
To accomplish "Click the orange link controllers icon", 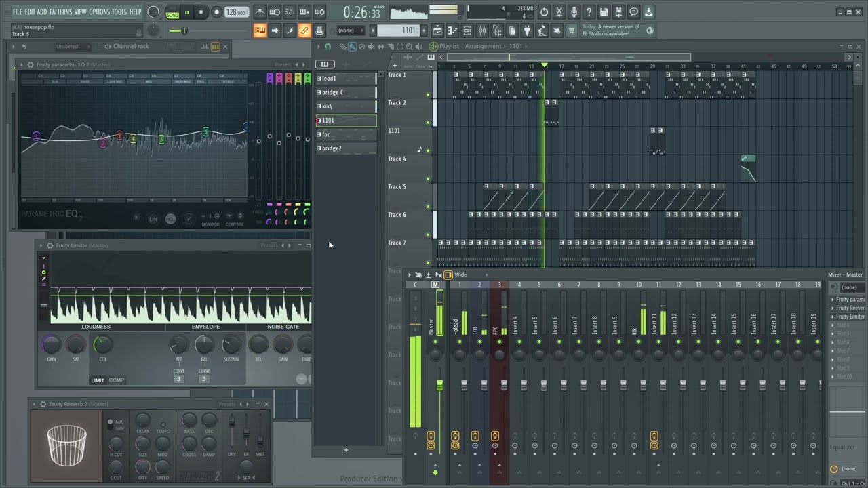I will [304, 30].
